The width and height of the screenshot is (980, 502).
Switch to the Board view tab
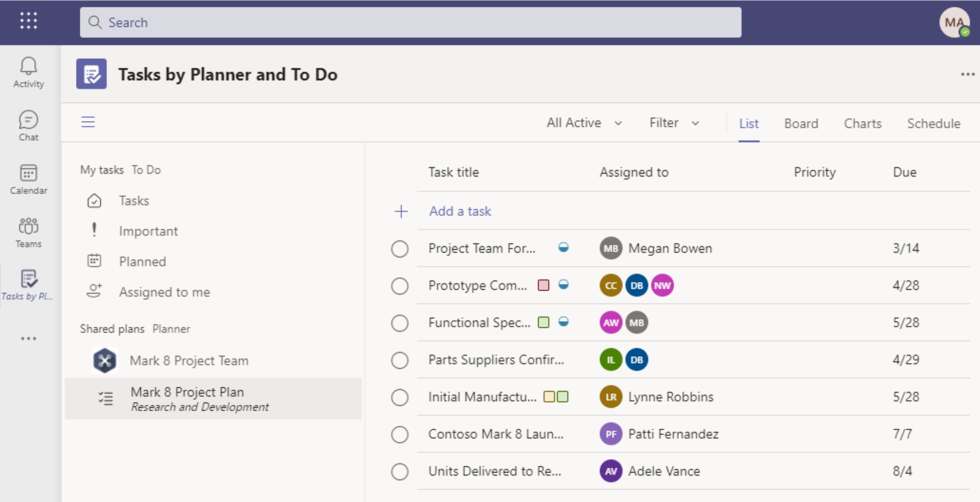801,123
